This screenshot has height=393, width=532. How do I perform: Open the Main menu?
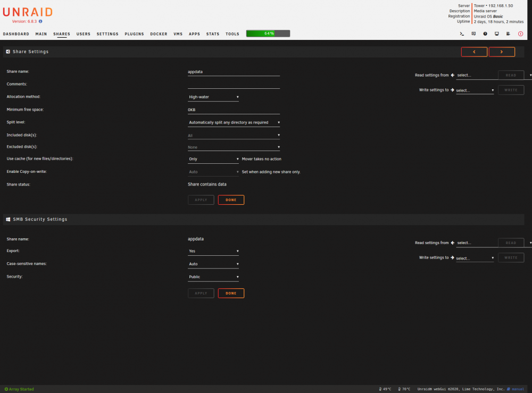coord(41,34)
